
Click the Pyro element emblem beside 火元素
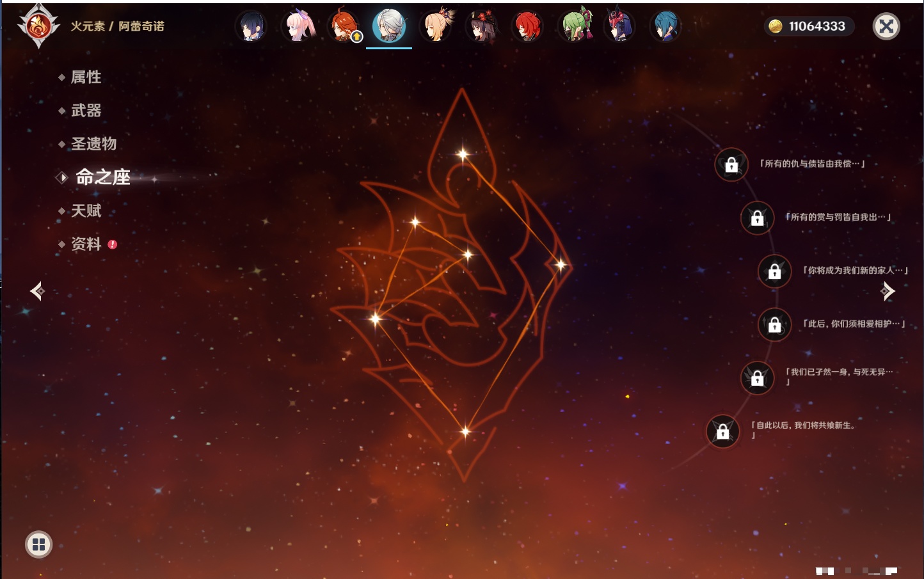click(38, 26)
